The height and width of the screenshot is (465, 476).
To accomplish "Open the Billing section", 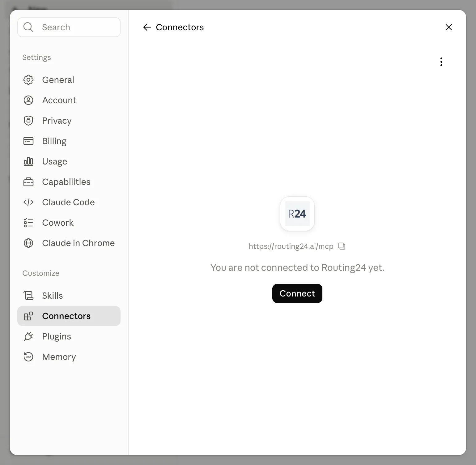I will coord(69,141).
